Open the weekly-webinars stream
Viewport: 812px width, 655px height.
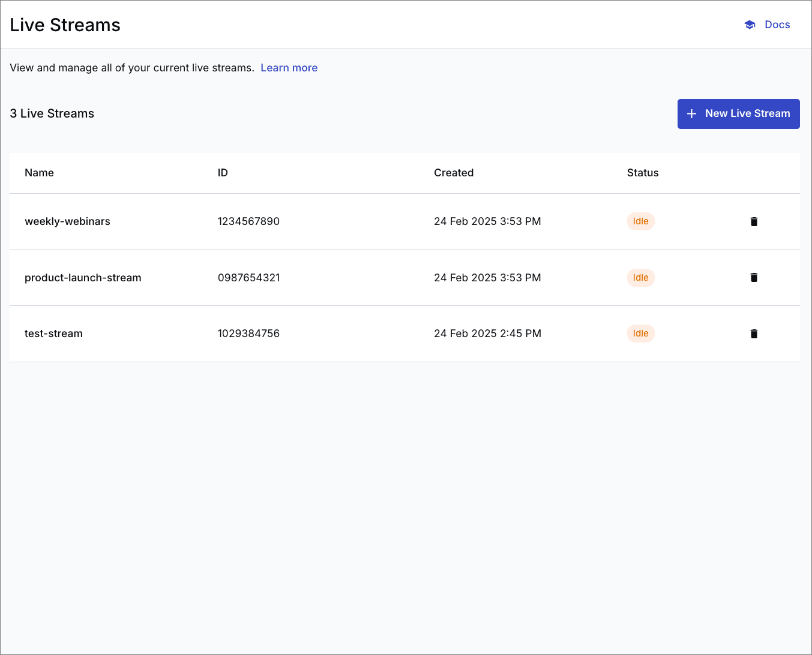tap(67, 221)
